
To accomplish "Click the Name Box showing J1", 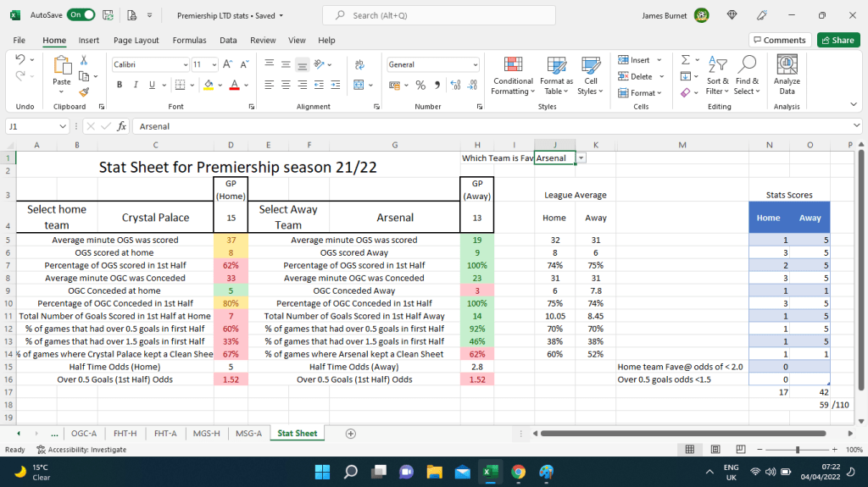I will tap(32, 126).
